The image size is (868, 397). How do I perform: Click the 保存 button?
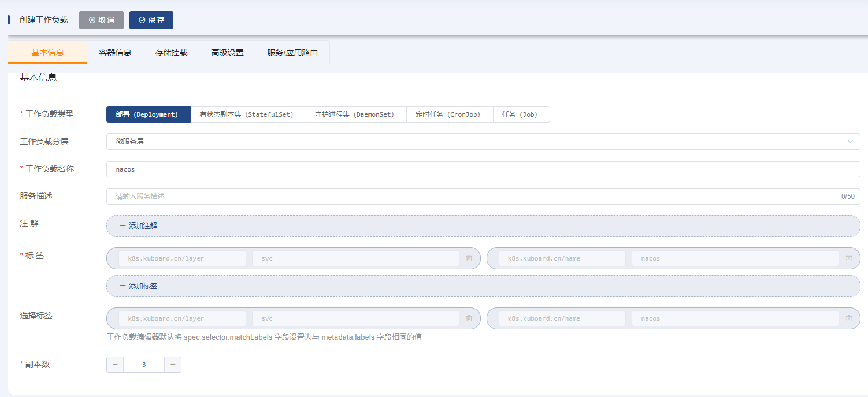coord(151,20)
